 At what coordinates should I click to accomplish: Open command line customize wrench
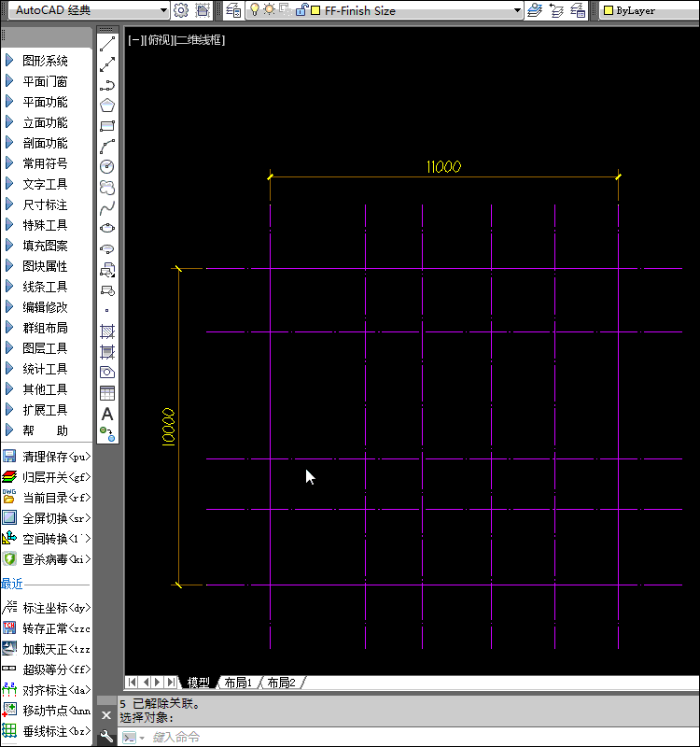tap(106, 737)
